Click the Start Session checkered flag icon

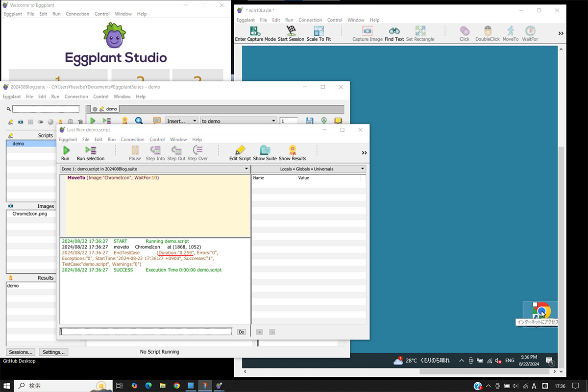(x=291, y=31)
